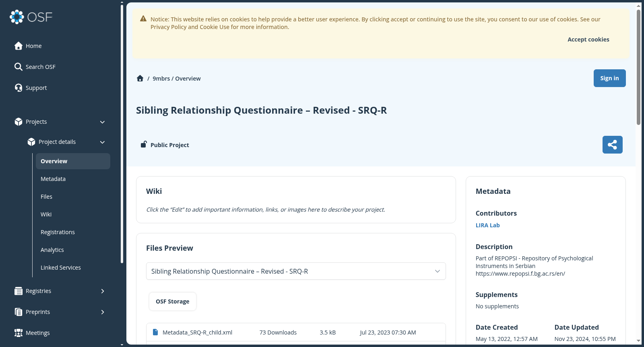644x347 pixels.
Task: Click the 'Public Project' label
Action: point(170,145)
